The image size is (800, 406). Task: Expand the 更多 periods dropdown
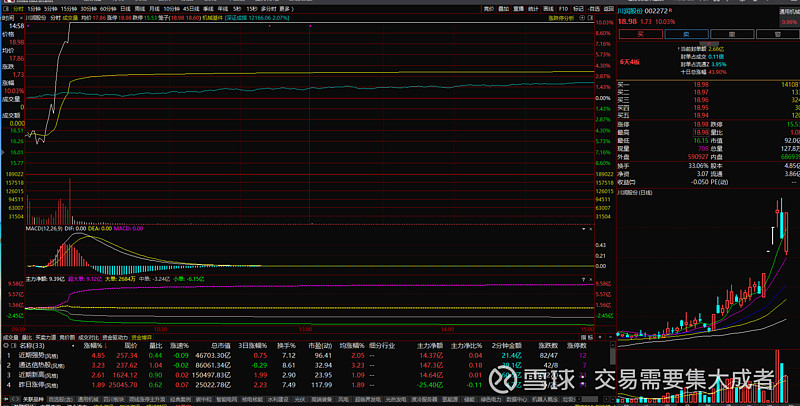[286, 9]
